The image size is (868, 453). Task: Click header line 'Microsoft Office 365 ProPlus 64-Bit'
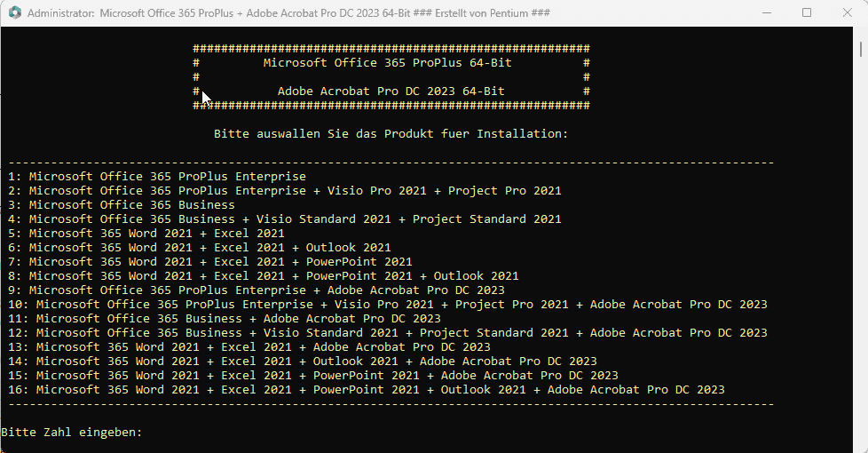click(x=388, y=62)
